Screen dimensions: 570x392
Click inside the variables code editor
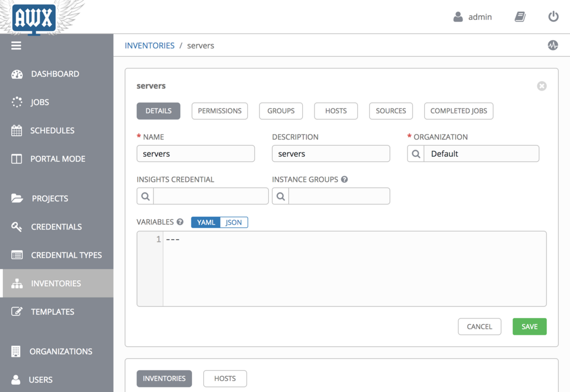tap(355, 269)
